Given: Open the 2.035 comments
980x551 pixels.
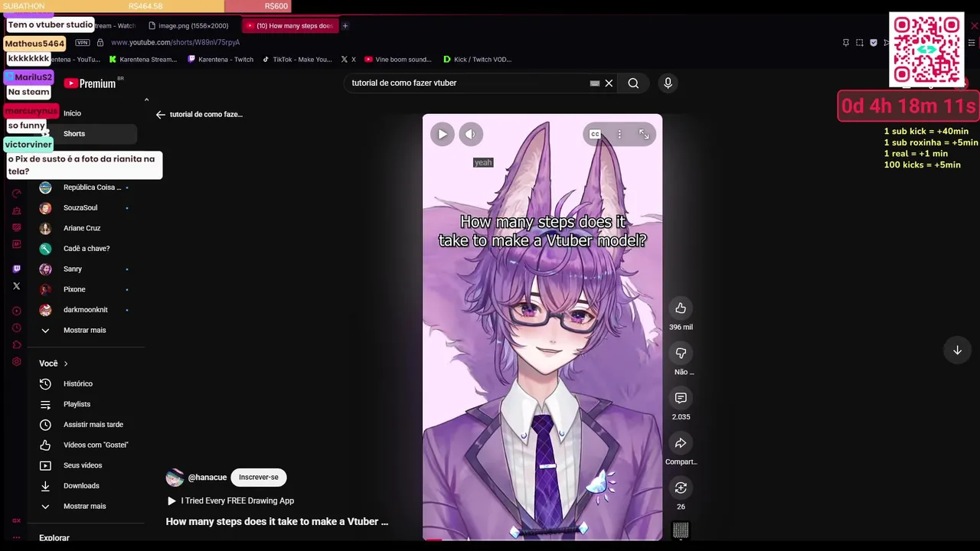Looking at the screenshot, I should pos(681,398).
